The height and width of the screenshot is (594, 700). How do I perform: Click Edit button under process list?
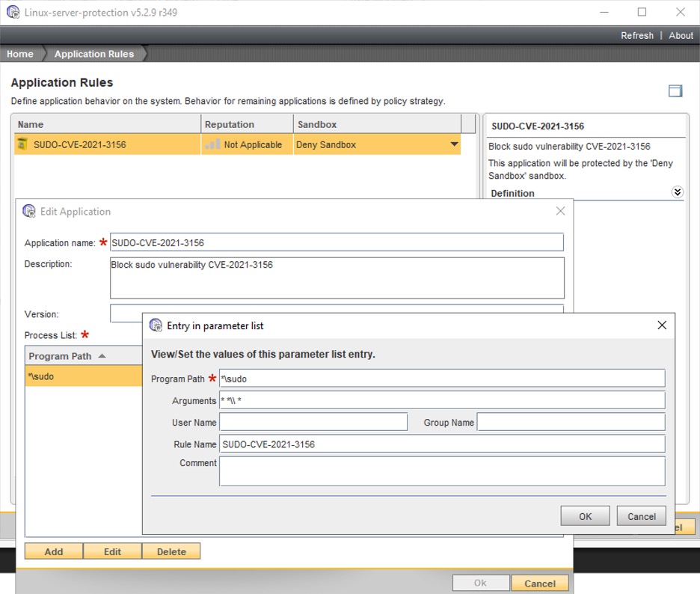tap(112, 551)
